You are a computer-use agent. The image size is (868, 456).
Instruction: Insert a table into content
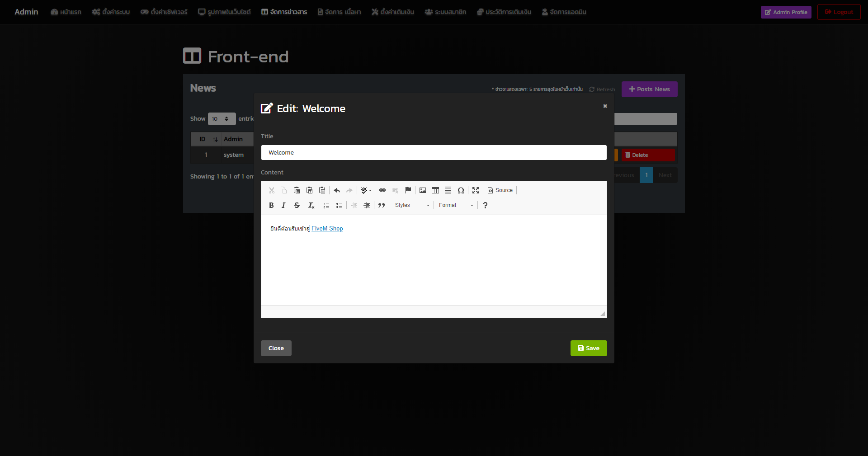[x=435, y=190]
